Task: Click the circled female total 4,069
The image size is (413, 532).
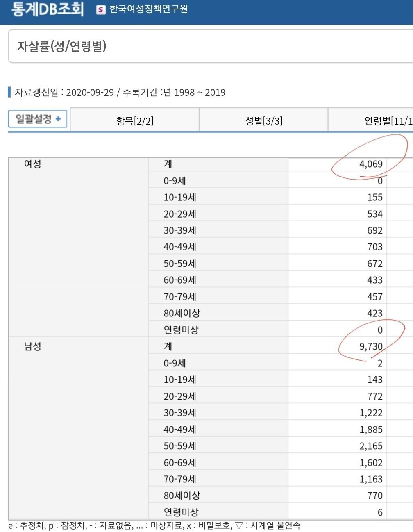Action: 370,164
